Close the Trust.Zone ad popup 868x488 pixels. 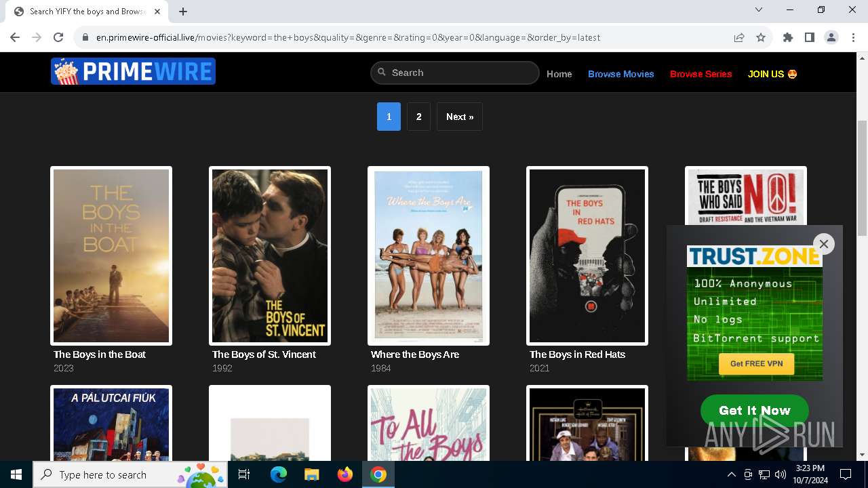tap(824, 244)
